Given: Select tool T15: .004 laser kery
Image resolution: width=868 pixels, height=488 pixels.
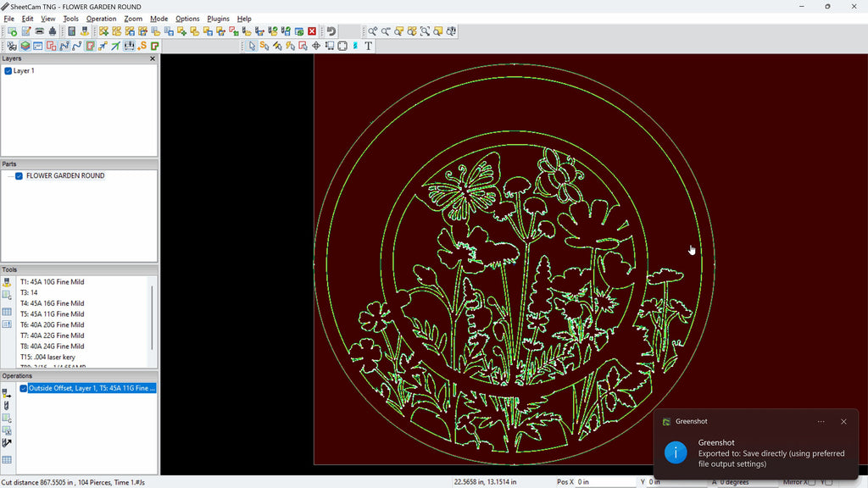Looking at the screenshot, I should 47,357.
